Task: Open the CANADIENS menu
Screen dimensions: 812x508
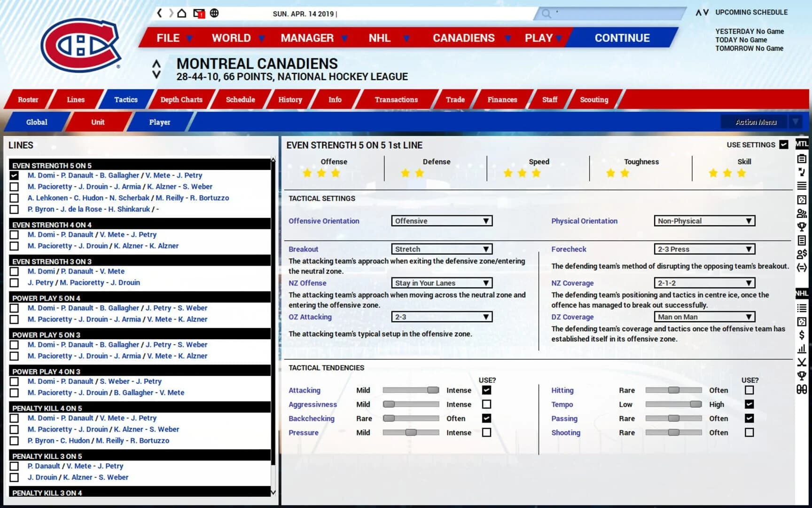Action: pyautogui.click(x=464, y=38)
